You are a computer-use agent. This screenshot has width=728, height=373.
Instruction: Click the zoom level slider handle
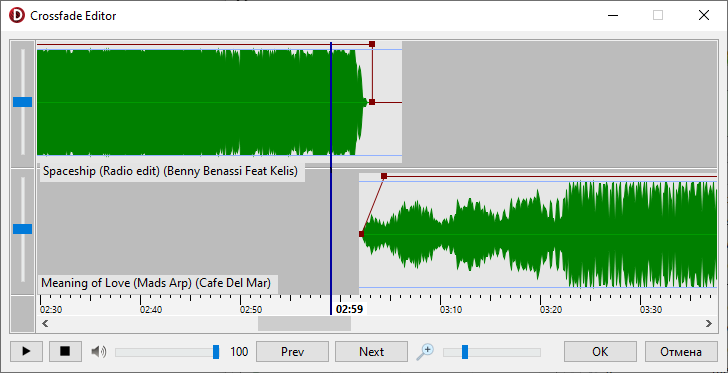[x=465, y=352]
